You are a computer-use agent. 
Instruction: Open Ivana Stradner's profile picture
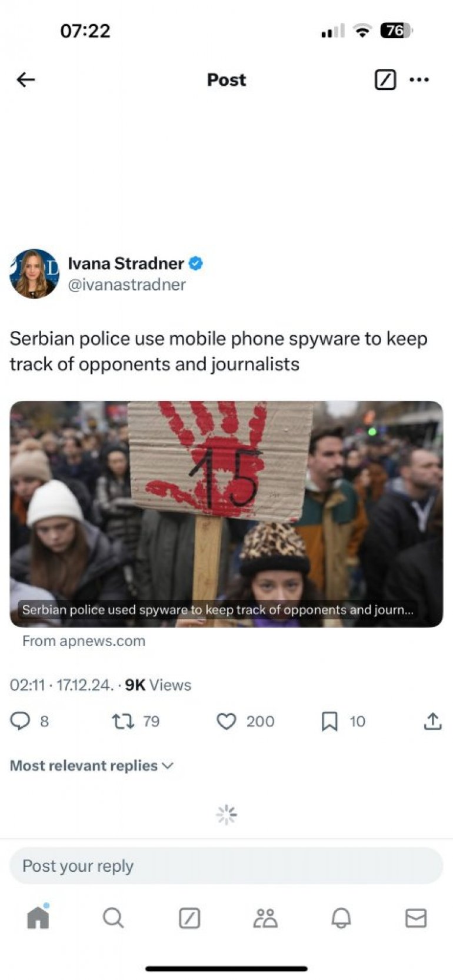(34, 273)
